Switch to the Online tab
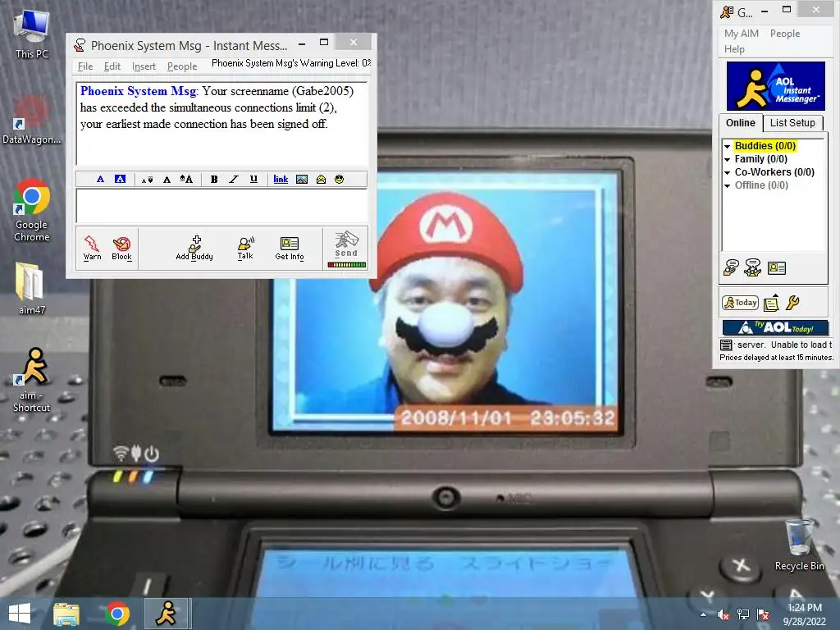The image size is (840, 630). click(x=741, y=123)
